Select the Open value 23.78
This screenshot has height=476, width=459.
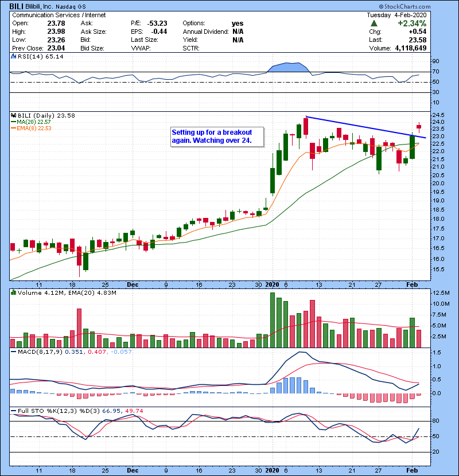point(56,24)
